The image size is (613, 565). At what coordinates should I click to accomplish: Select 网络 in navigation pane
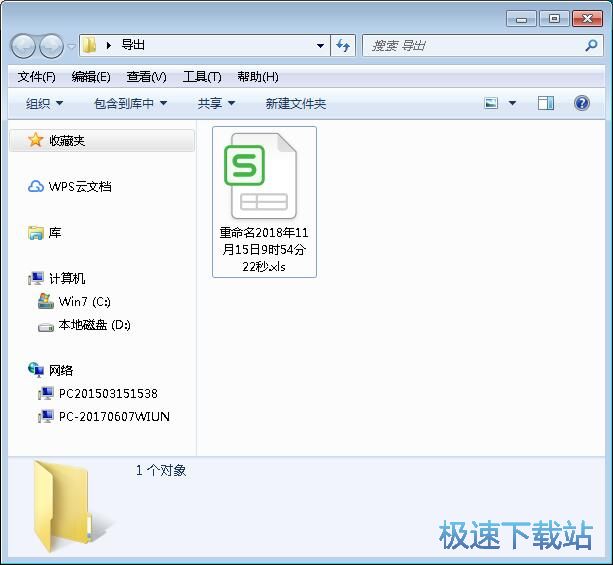[61, 370]
